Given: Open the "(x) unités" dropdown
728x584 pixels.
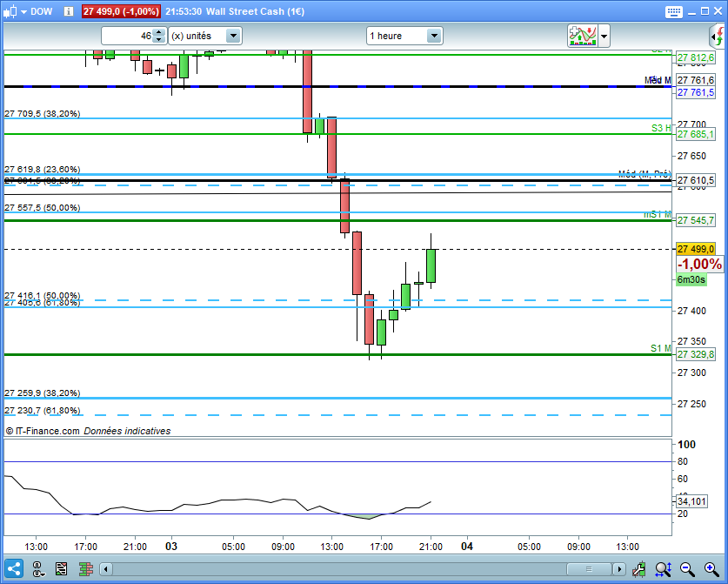Looking at the screenshot, I should pos(204,36).
